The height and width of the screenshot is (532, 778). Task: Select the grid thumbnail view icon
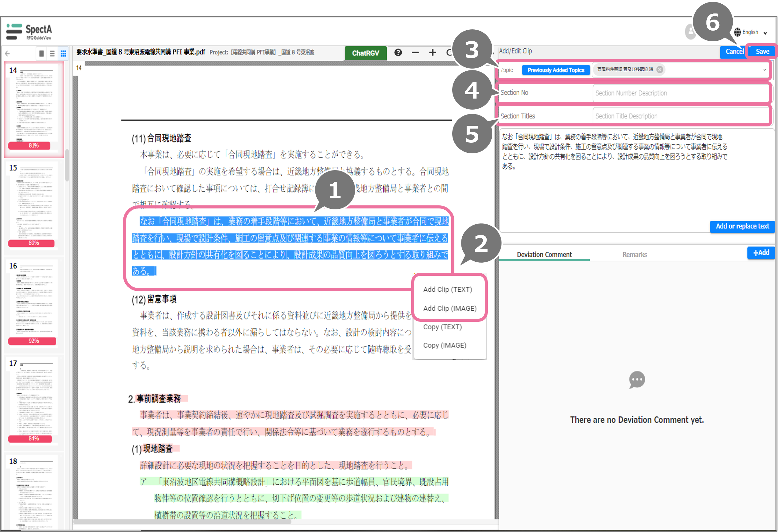(x=63, y=54)
